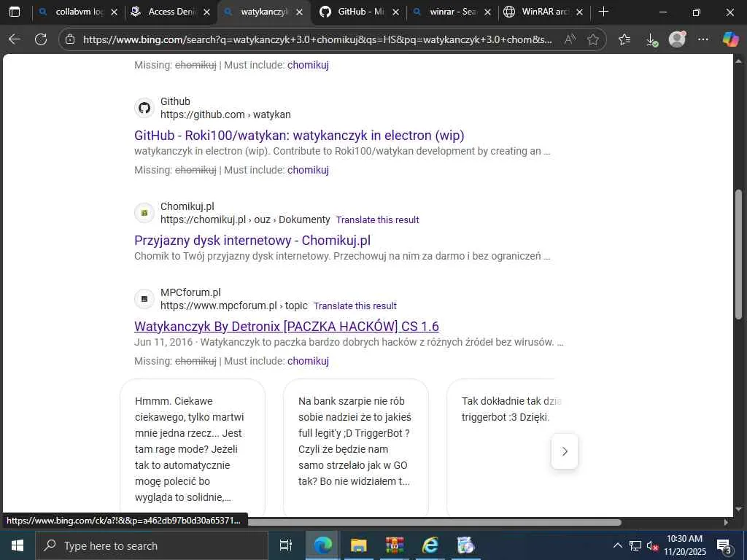The height and width of the screenshot is (560, 747).
Task: Open the clock showing 10:30 AM
Action: pyautogui.click(x=684, y=545)
